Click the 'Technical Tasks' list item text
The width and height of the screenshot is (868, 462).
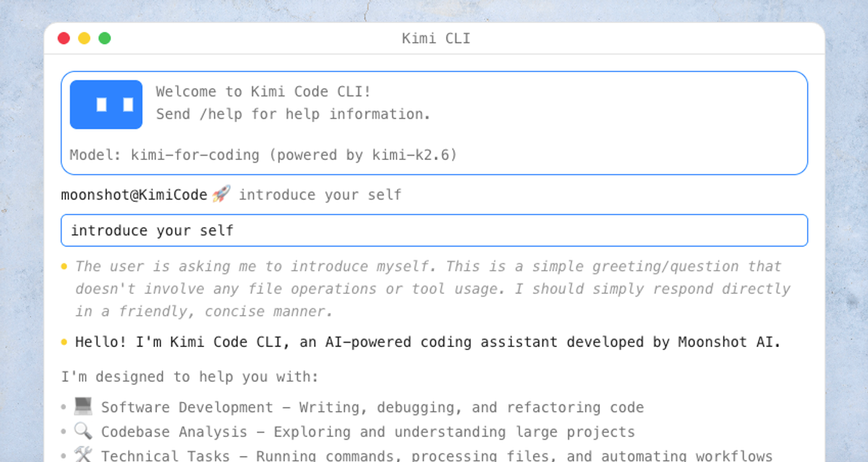[436, 455]
